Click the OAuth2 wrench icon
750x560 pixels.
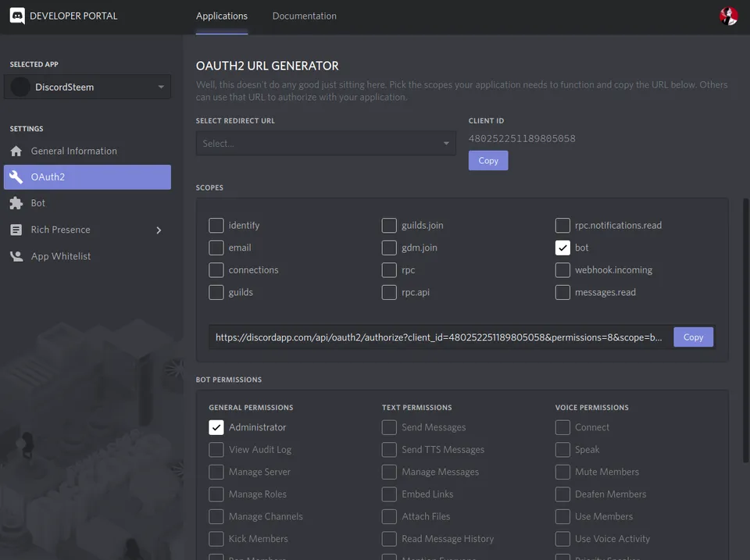coord(16,177)
